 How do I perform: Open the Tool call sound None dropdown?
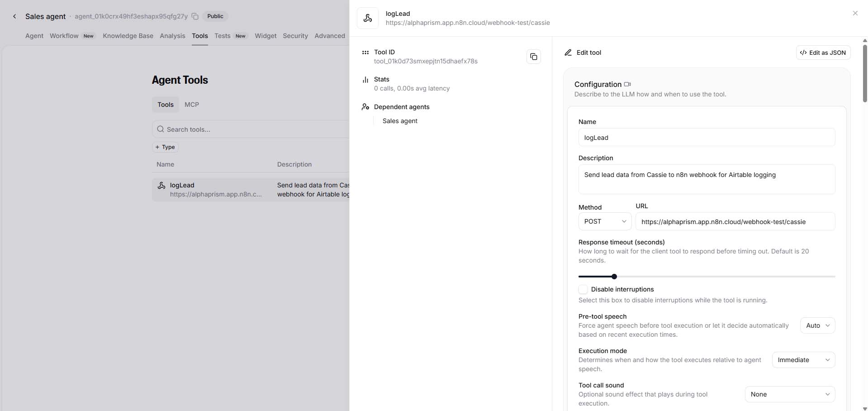[790, 394]
